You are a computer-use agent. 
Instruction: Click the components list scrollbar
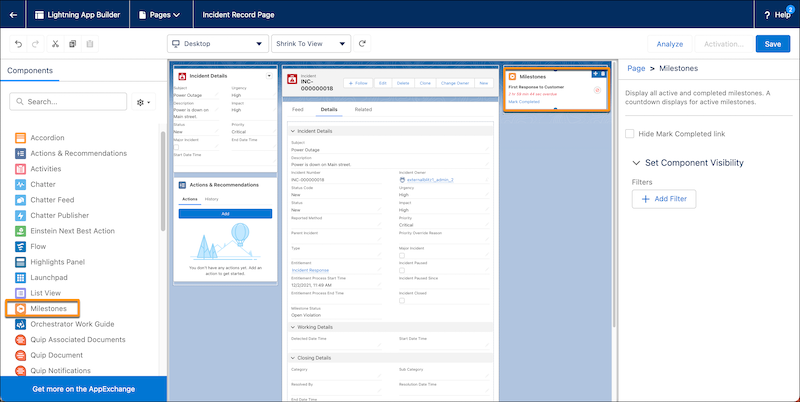click(x=163, y=181)
